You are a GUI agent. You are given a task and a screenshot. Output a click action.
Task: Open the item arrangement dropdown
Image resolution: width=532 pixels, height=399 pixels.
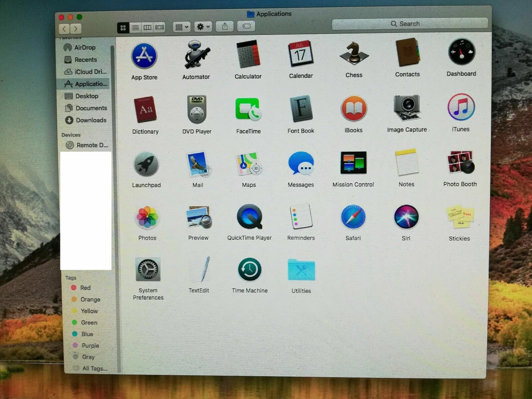click(x=181, y=27)
